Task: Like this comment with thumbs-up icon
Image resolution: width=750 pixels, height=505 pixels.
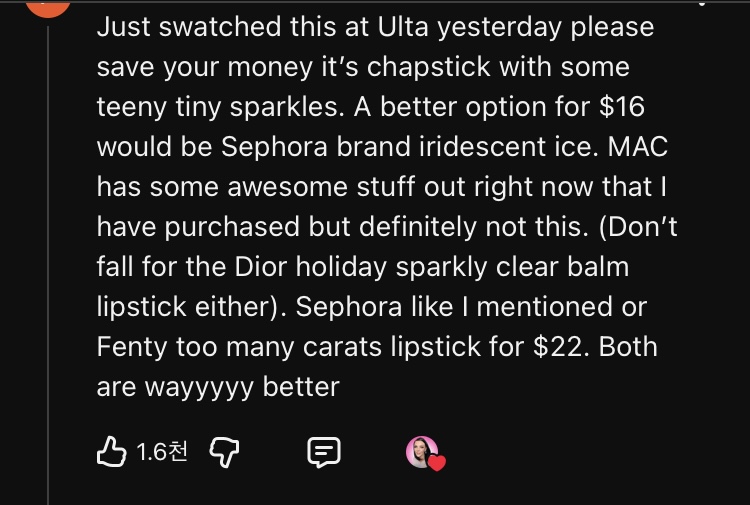Action: point(110,452)
